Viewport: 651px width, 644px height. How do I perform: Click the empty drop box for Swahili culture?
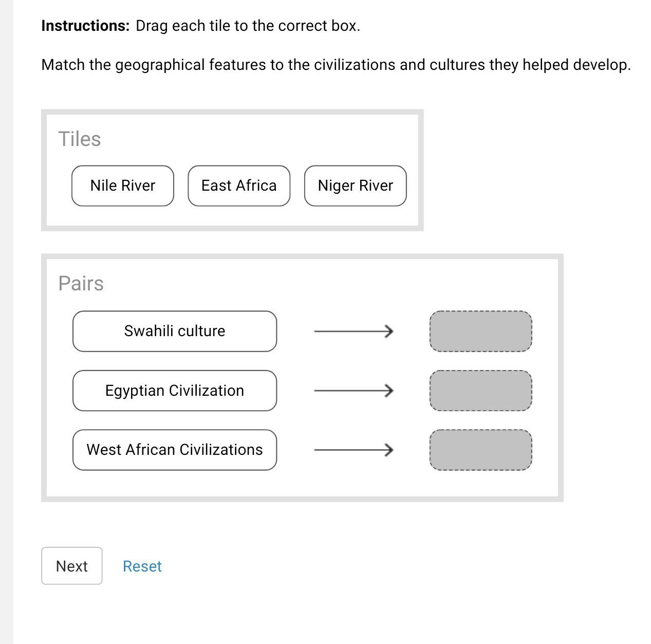coord(480,331)
